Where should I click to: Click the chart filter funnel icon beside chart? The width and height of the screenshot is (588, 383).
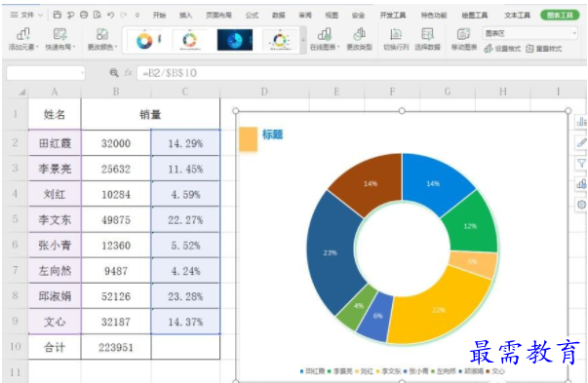tap(581, 163)
